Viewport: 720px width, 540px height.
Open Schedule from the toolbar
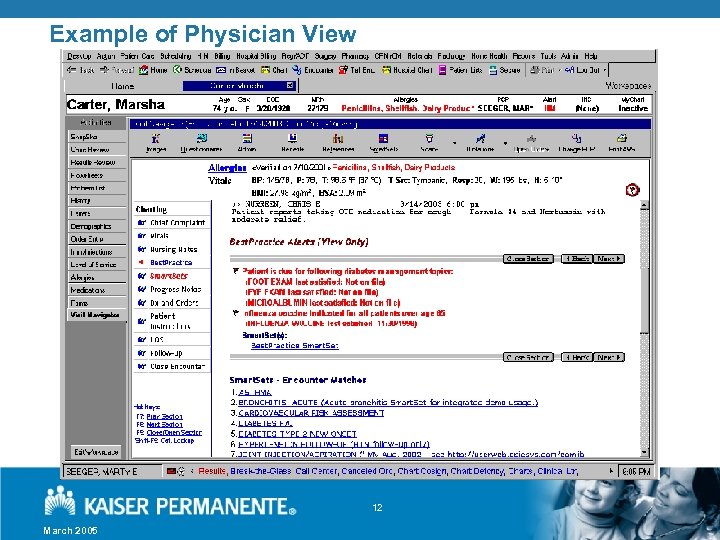click(177, 70)
